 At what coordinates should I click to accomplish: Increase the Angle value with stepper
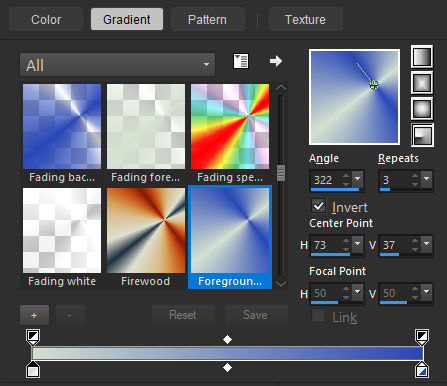click(x=347, y=176)
